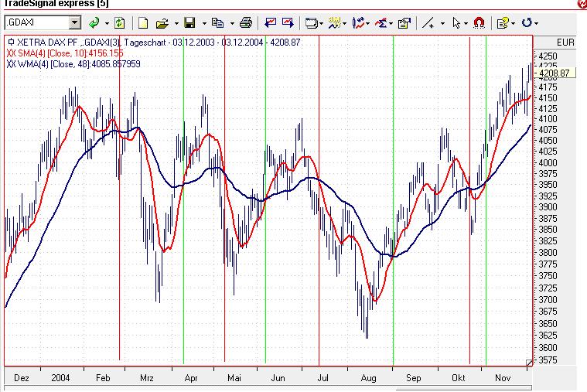
Task: Click the properties clipboard icon
Action: pyautogui.click(x=404, y=23)
